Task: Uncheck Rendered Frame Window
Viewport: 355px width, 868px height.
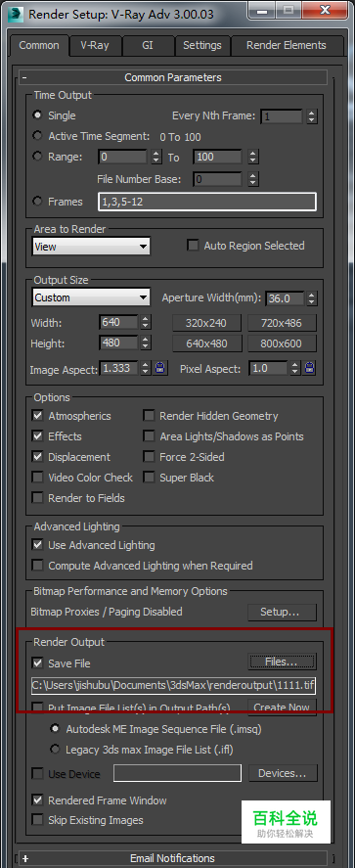Action: click(37, 799)
